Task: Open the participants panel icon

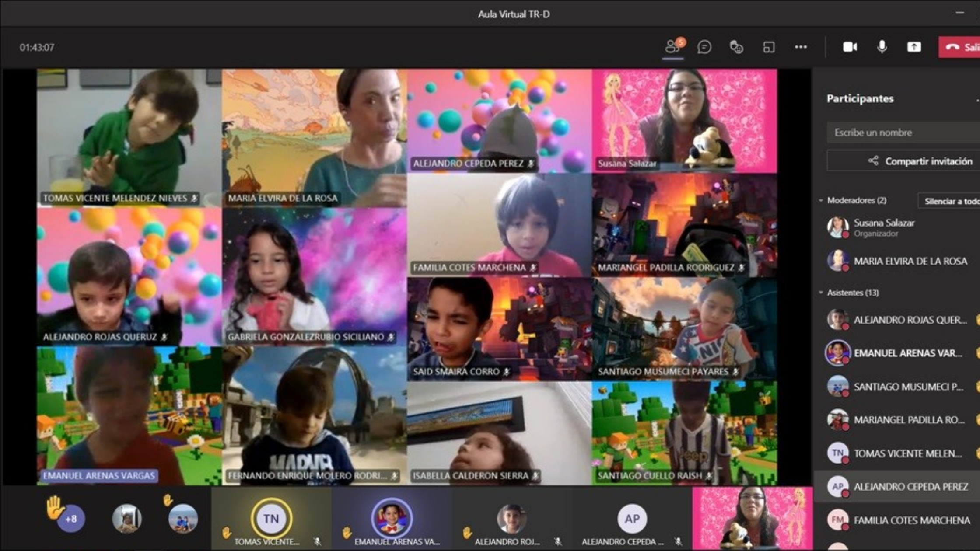Action: (673, 47)
